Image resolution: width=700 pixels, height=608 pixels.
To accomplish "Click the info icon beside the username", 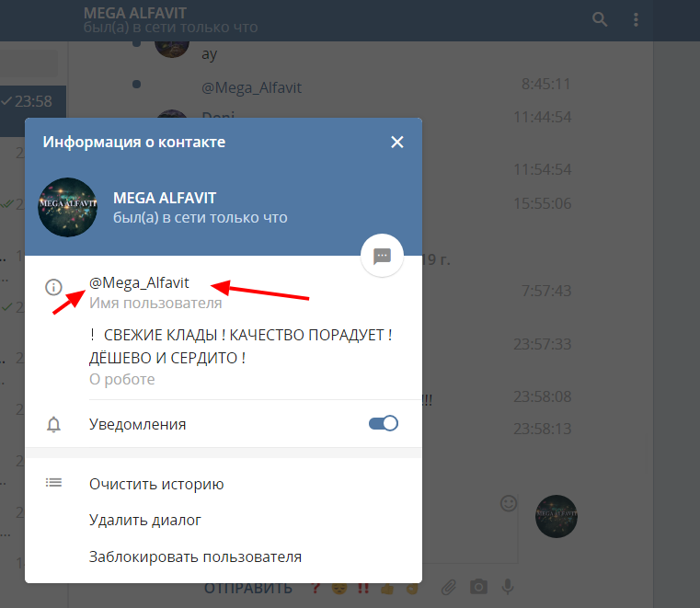I will (53, 287).
